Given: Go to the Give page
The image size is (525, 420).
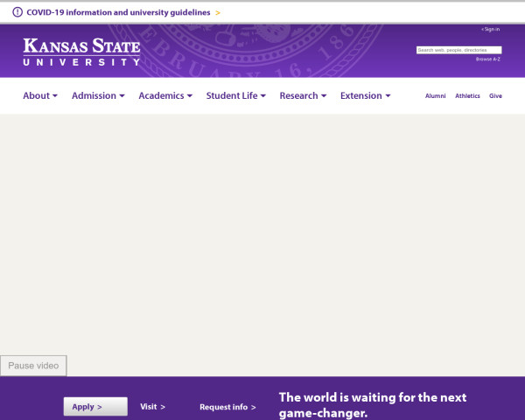Looking at the screenshot, I should [495, 95].
